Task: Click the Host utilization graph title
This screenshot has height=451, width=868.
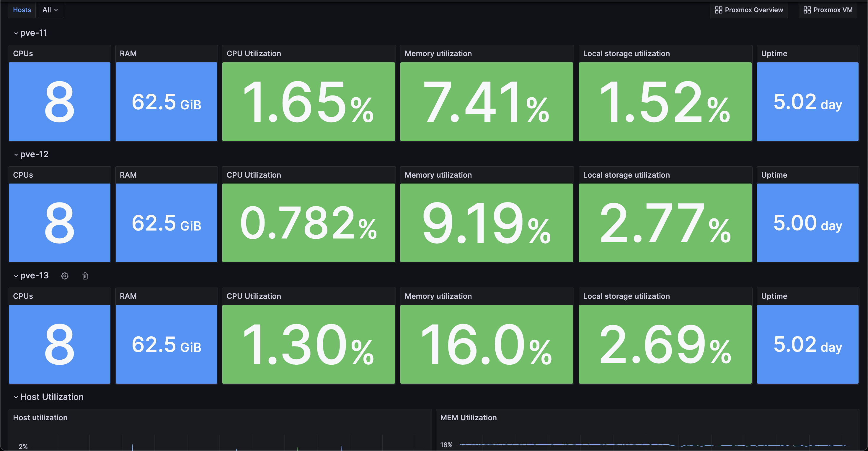Action: point(40,417)
